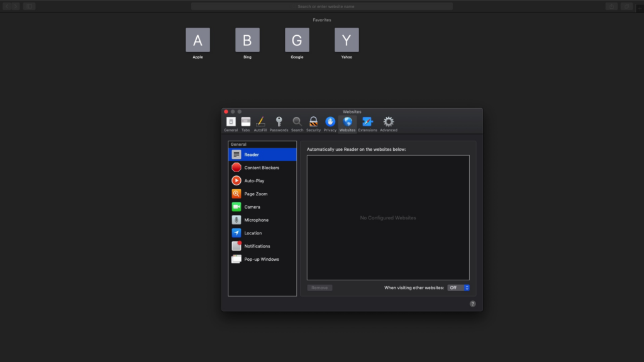The width and height of the screenshot is (644, 362).
Task: Select Camera website settings
Action: tap(262, 206)
